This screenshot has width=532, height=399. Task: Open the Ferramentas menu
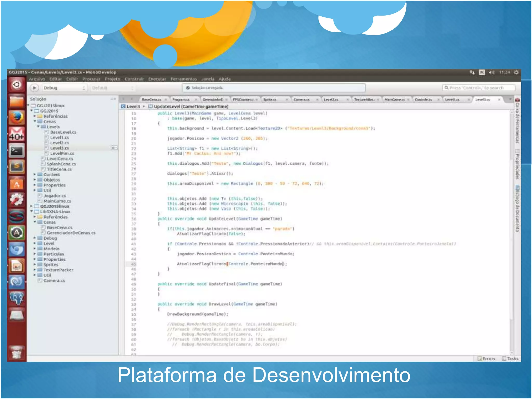[183, 79]
